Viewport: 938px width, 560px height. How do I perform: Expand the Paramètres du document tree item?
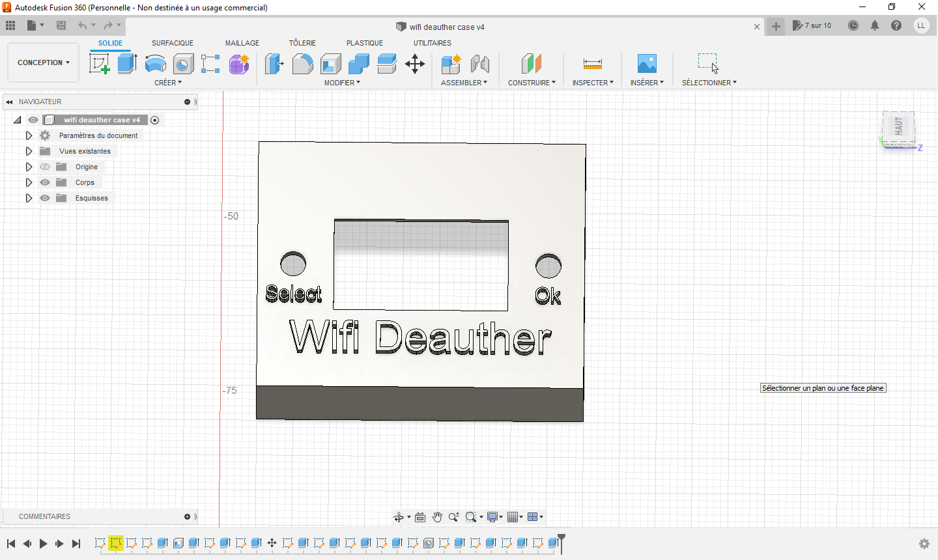(29, 135)
